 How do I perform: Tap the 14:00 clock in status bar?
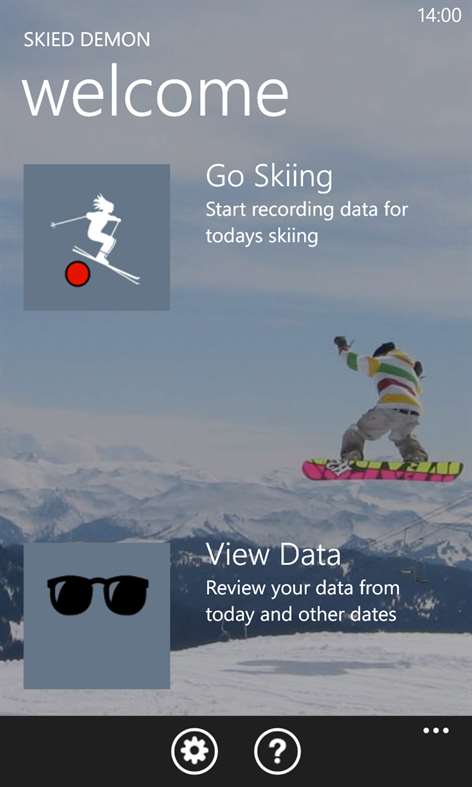(x=439, y=16)
